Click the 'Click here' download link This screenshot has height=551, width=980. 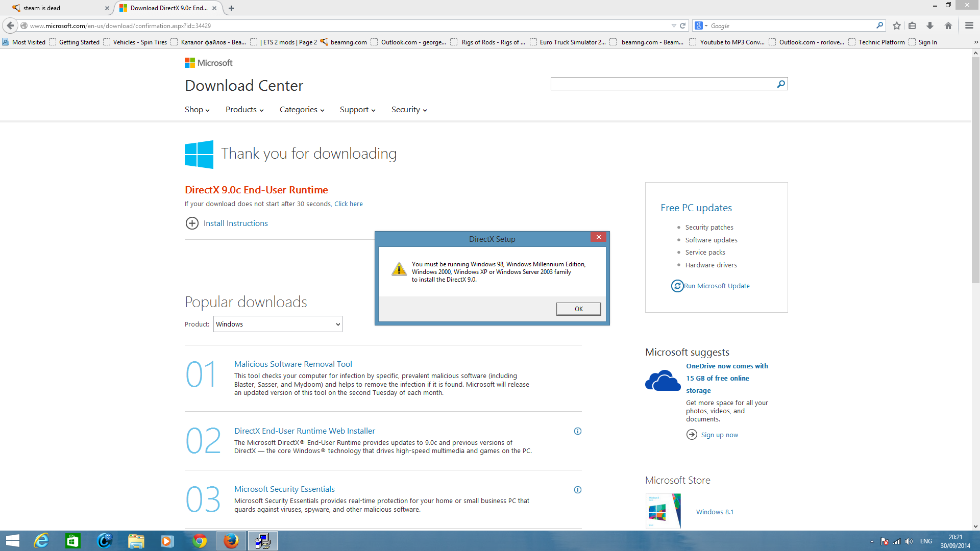(349, 204)
